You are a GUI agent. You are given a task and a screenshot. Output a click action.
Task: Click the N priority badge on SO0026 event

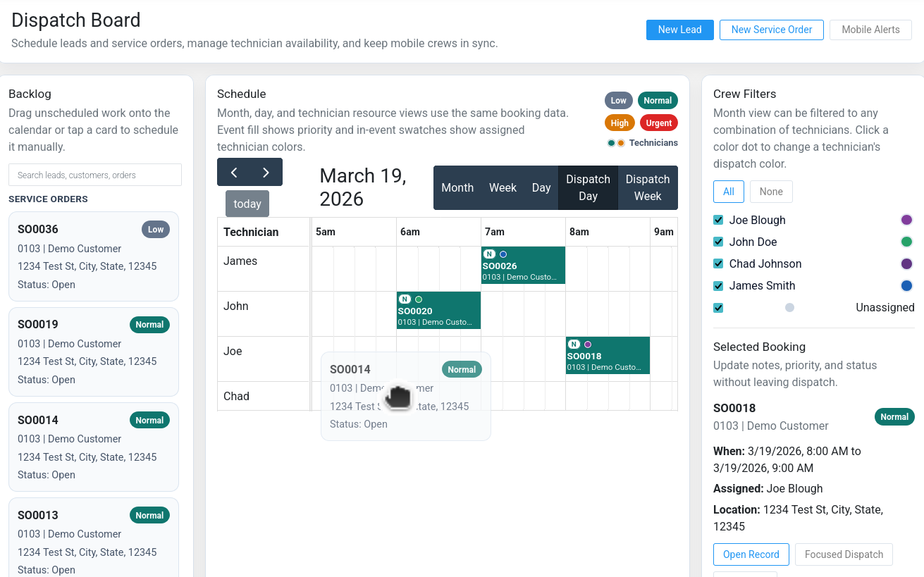(x=489, y=254)
